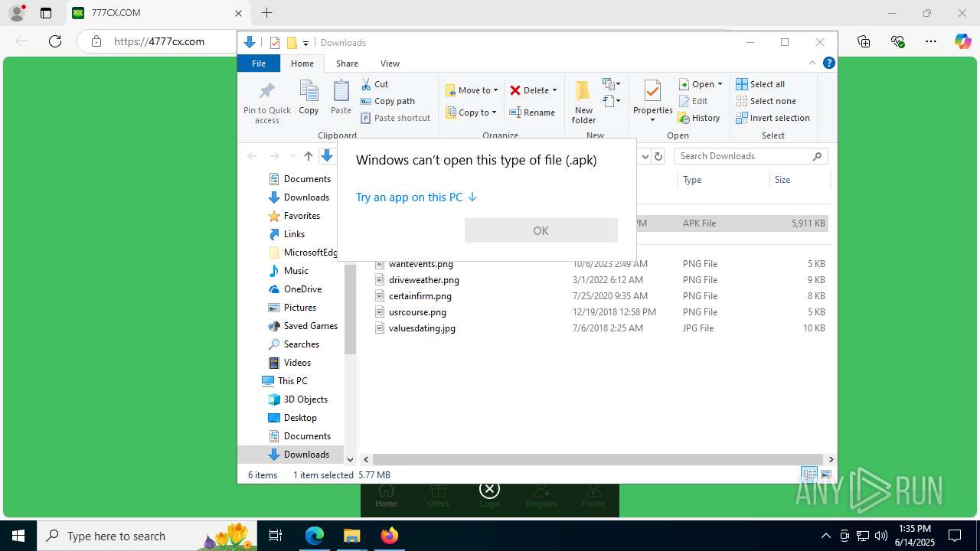
Task: Refresh the Edge browser page
Action: (55, 41)
